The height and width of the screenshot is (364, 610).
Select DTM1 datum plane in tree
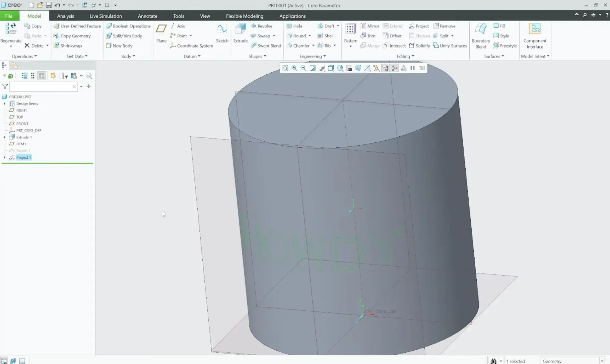21,144
